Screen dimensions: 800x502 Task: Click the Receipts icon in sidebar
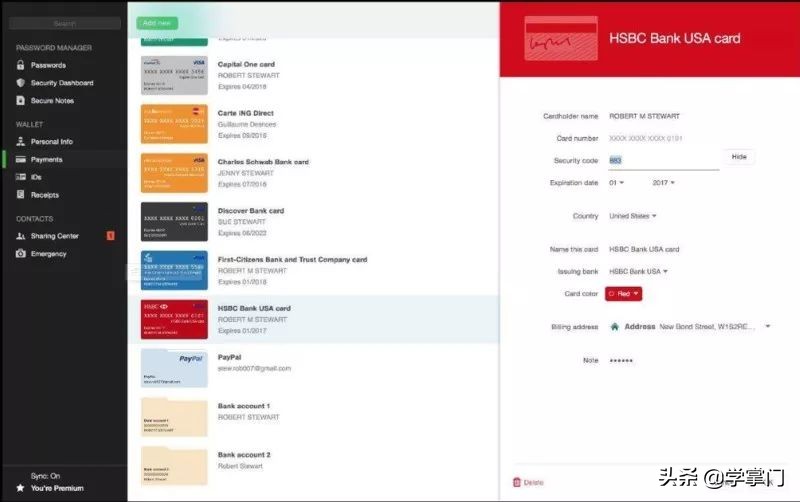tap(20, 194)
